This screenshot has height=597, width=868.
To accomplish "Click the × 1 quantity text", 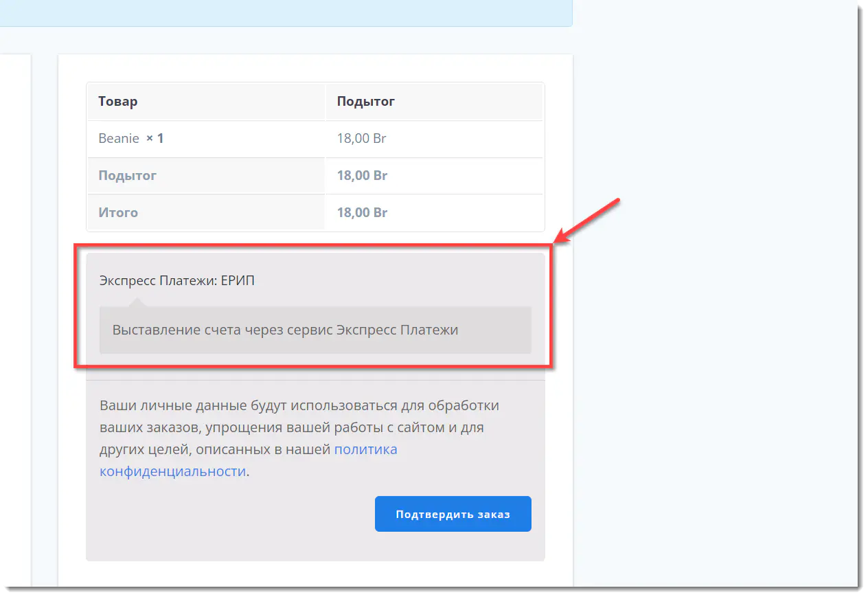I will (155, 139).
